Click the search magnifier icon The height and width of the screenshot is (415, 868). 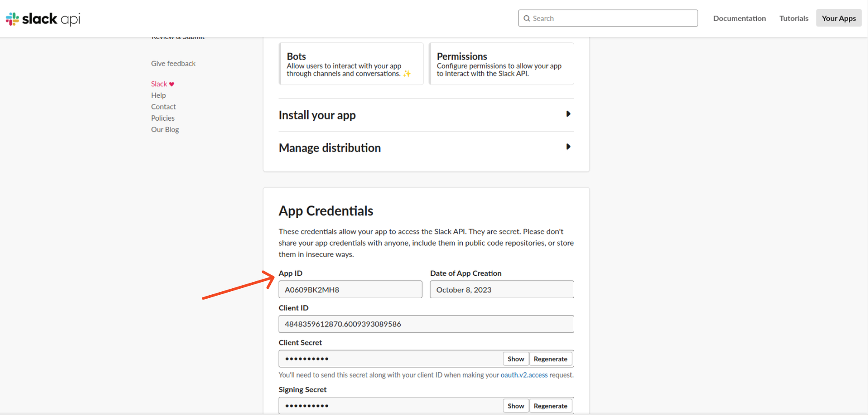pyautogui.click(x=527, y=18)
